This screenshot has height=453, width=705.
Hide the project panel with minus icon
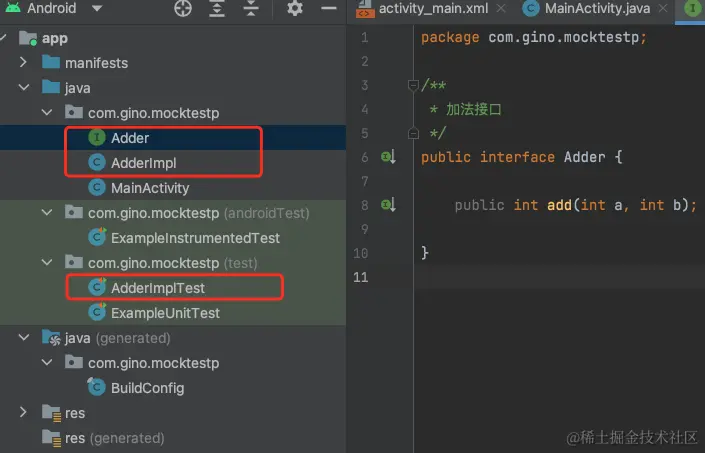click(329, 8)
